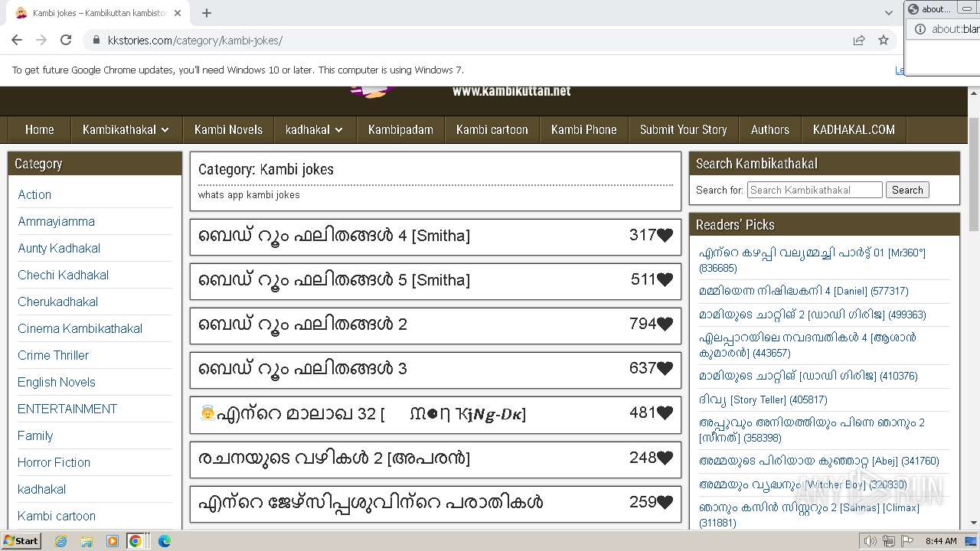Open Windows Media Player from taskbar
This screenshot has width=980, height=551.
coord(113,541)
